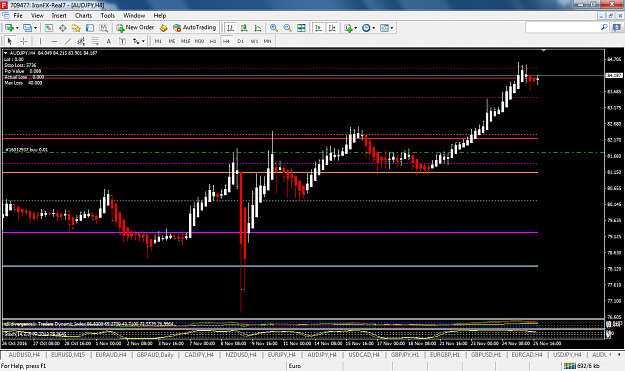Toggle the Terminal panel icon

(90, 28)
